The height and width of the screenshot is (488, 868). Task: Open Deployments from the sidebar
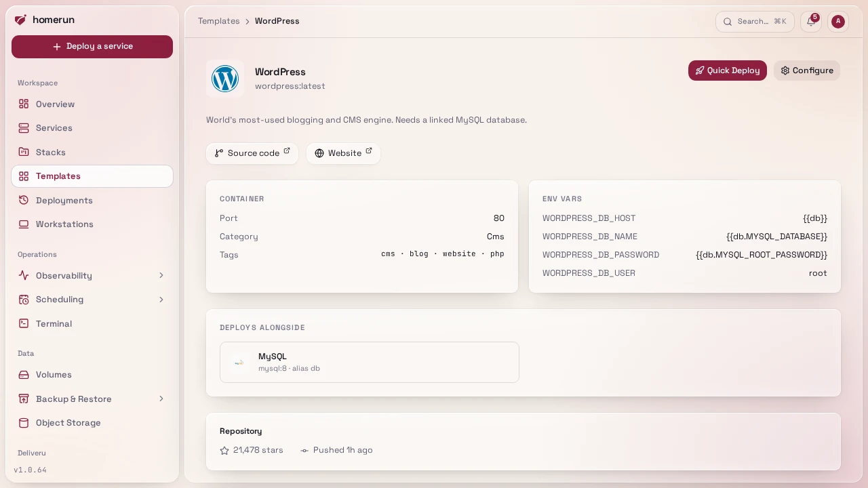tap(92, 200)
